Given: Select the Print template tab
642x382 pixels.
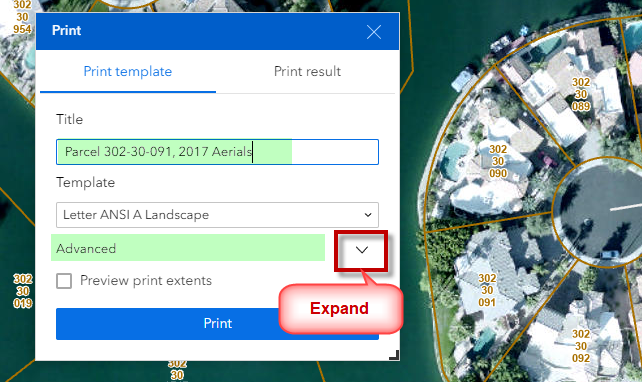Looking at the screenshot, I should click(x=127, y=71).
